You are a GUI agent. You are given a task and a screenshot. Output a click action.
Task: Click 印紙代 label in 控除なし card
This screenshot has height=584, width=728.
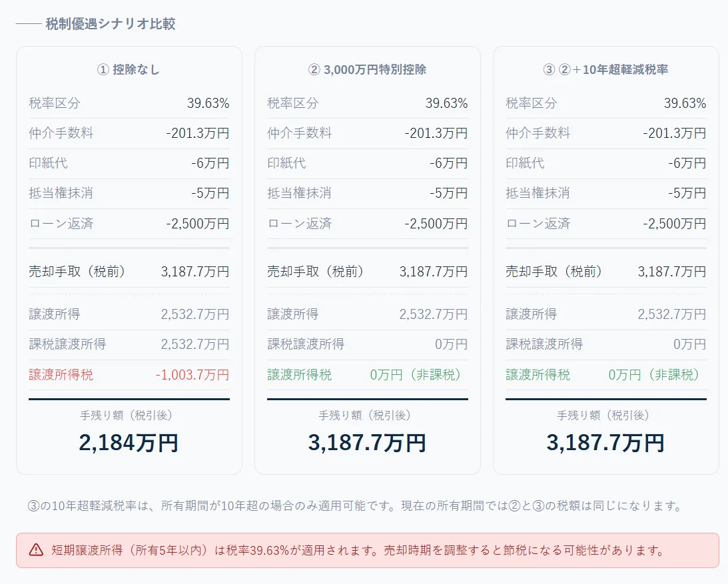48,163
